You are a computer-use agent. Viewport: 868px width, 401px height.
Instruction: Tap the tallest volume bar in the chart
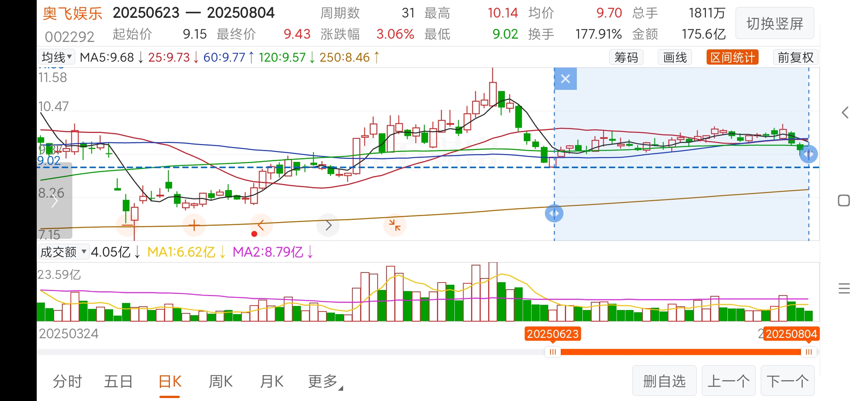click(493, 292)
